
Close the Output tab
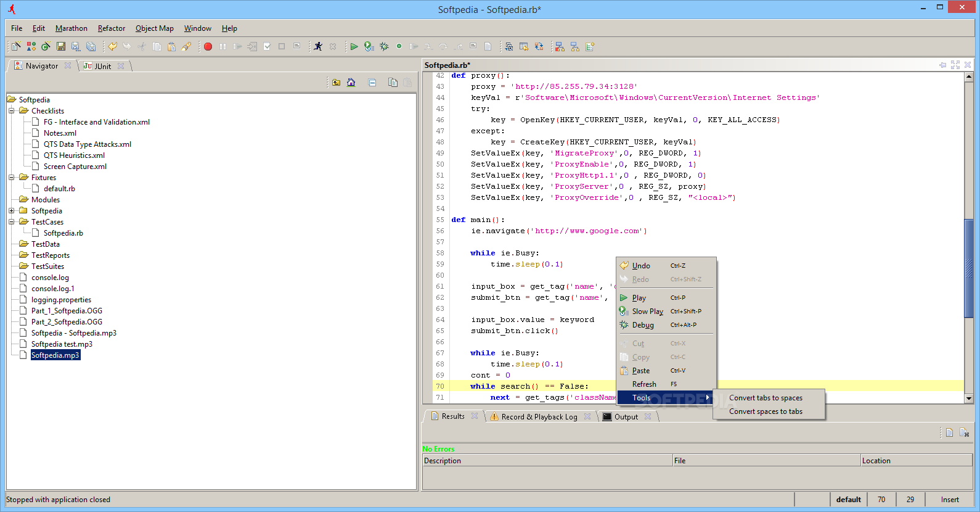click(x=648, y=416)
